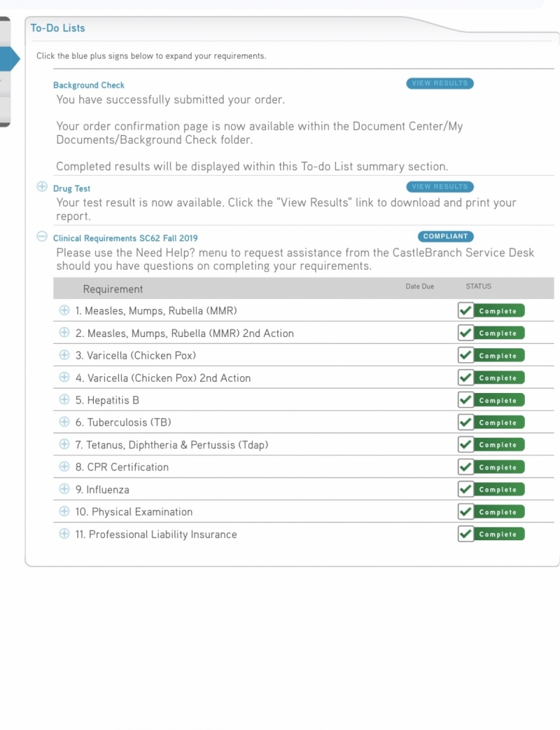Click the Compliant status badge

click(x=446, y=237)
